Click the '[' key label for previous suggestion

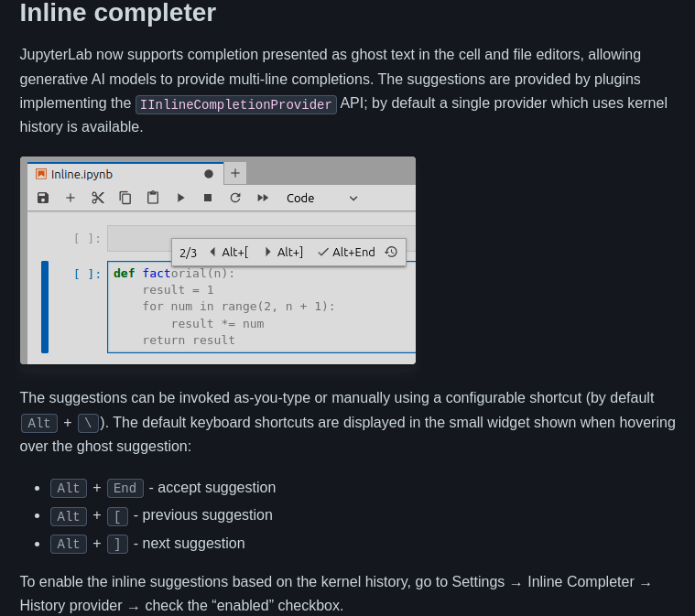coord(117,516)
